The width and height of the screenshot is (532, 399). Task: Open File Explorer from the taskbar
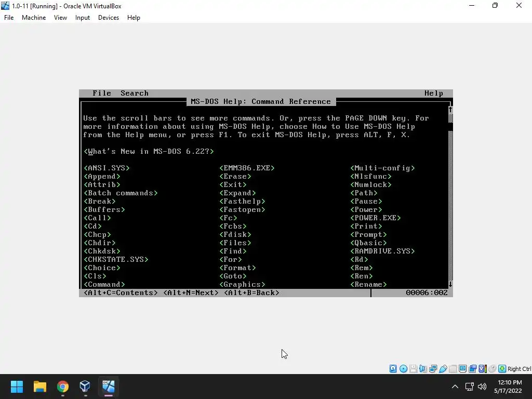39,387
